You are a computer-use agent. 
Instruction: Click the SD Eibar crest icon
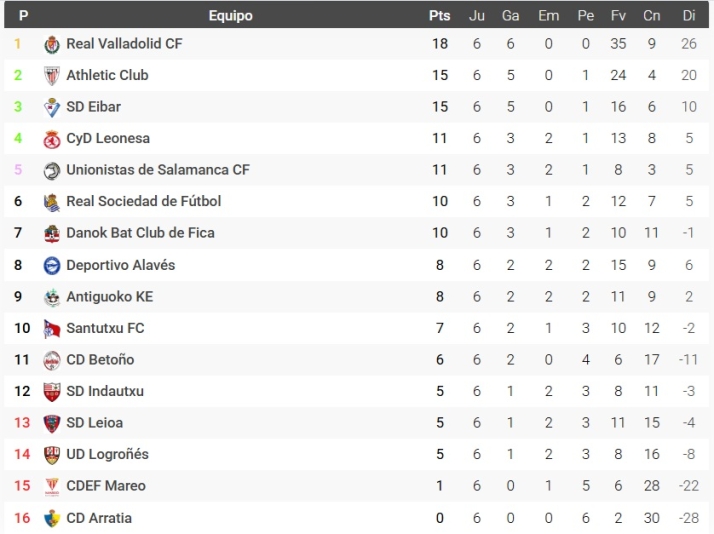coord(52,107)
